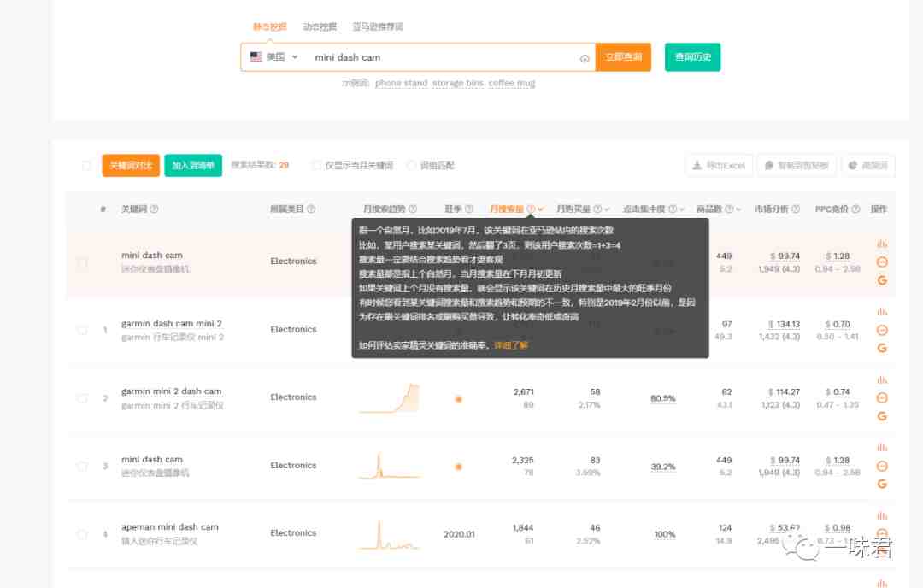This screenshot has width=923, height=588.
Task: Click the 导出Excel button
Action: [719, 166]
